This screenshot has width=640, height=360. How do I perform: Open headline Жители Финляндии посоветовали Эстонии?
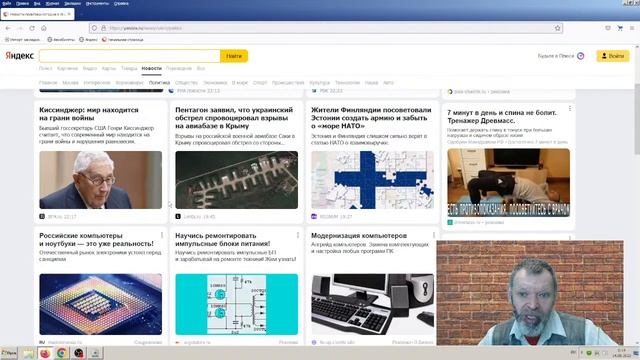[x=371, y=118]
